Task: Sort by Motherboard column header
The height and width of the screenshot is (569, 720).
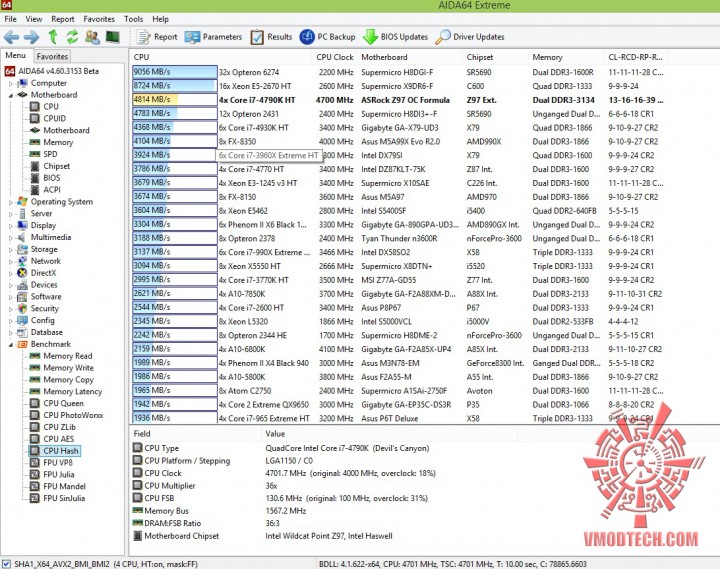Action: pyautogui.click(x=410, y=57)
